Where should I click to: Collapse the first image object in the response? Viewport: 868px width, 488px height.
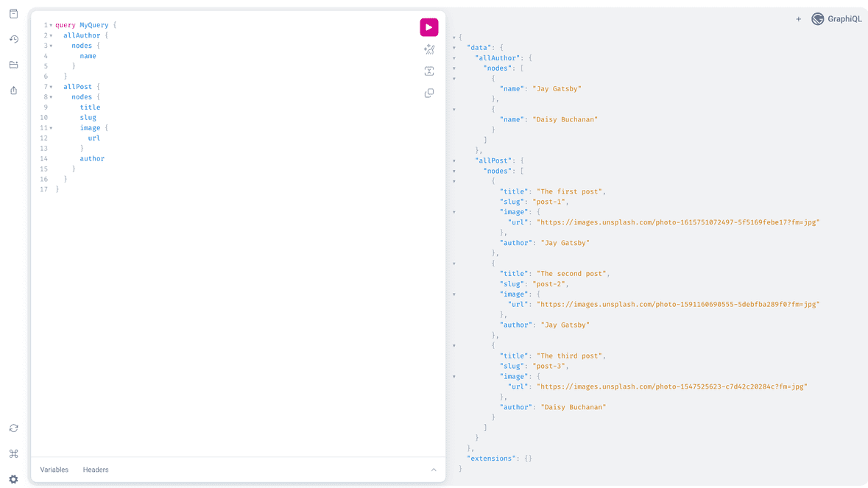(x=454, y=211)
